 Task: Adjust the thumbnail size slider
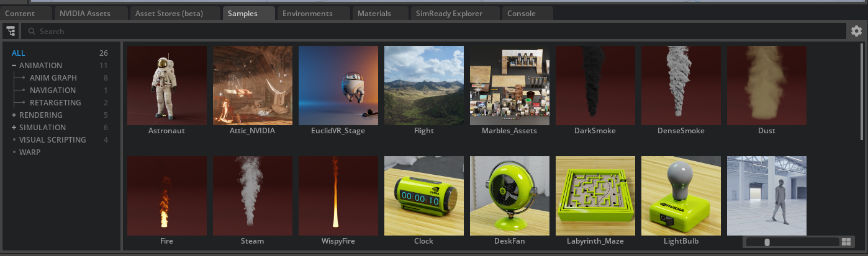793,242
